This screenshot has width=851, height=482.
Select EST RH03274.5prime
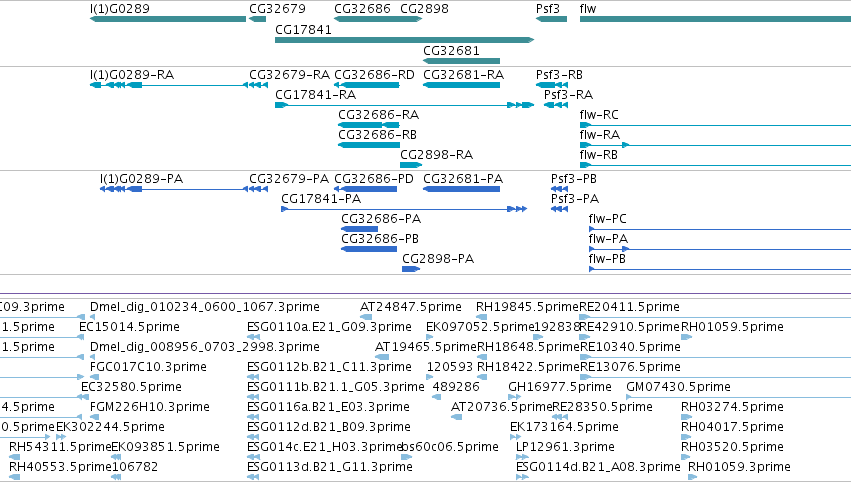coord(732,407)
